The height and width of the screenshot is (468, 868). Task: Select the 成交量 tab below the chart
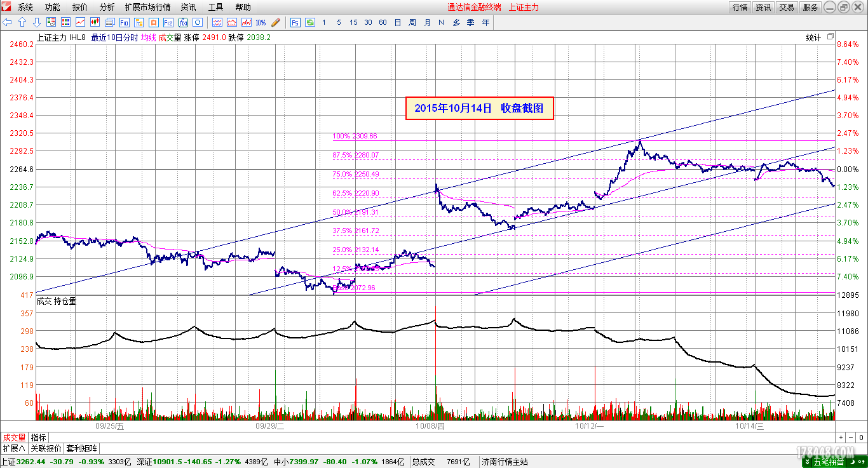coord(14,438)
